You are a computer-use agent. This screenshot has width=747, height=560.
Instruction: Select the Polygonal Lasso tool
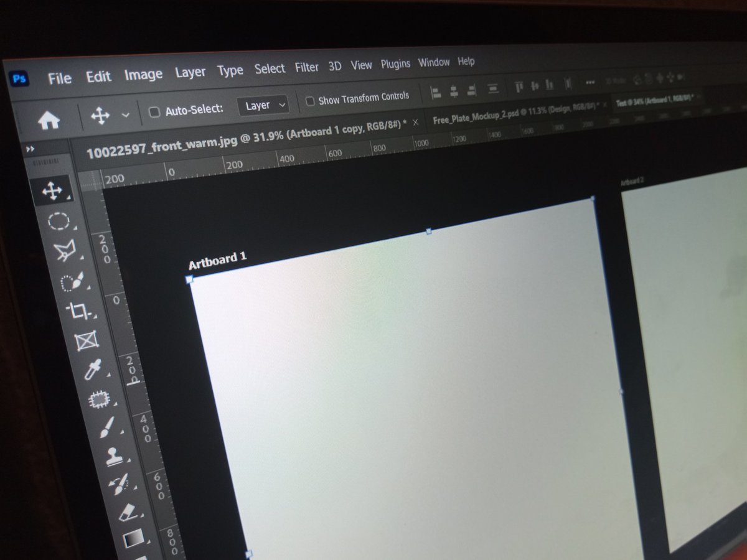pos(64,251)
